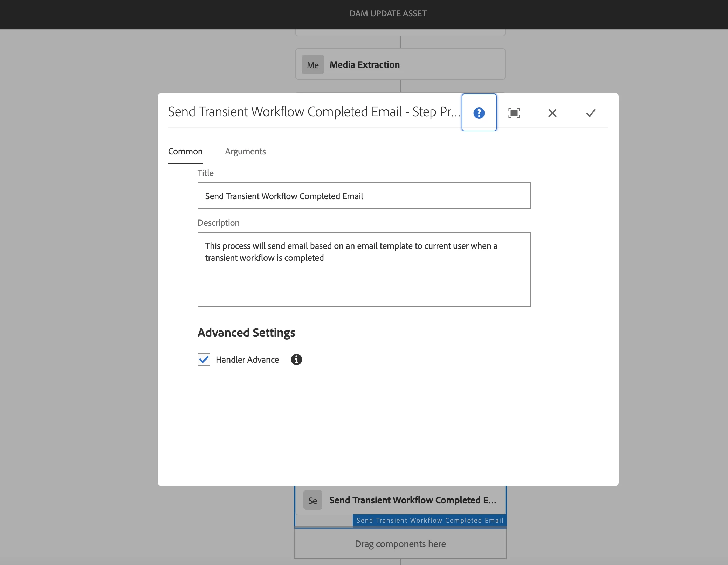Switch to the Arguments tab
Viewport: 728px width, 565px height.
click(x=245, y=152)
